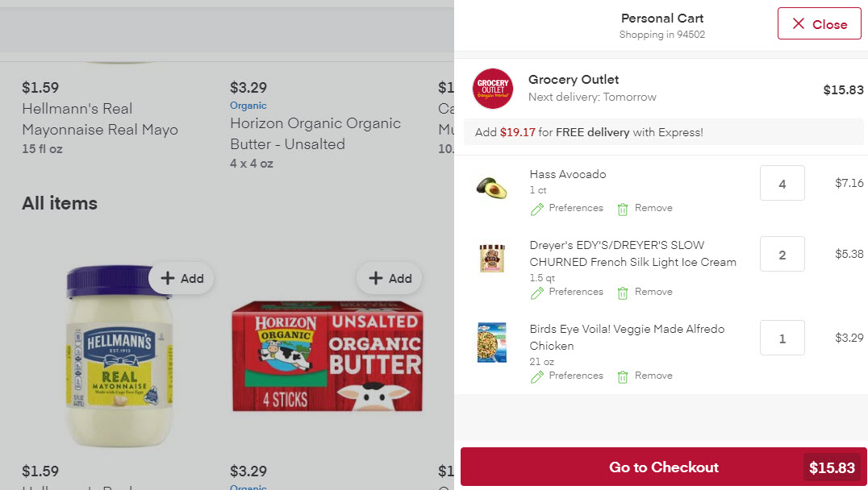Add Hellmann's Real Mayonnaise to cart
This screenshot has height=490, width=868.
click(182, 279)
